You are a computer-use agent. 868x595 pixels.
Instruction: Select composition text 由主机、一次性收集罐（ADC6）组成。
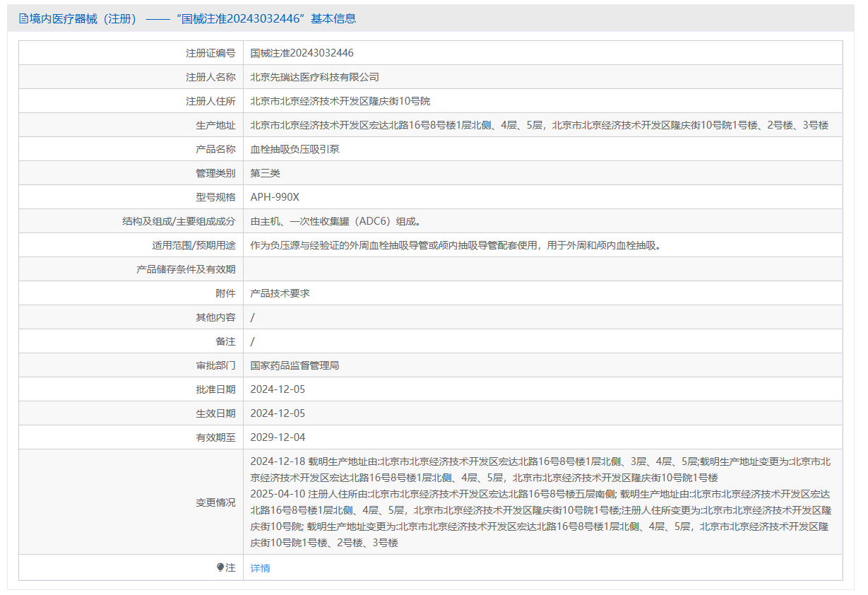coord(338,221)
